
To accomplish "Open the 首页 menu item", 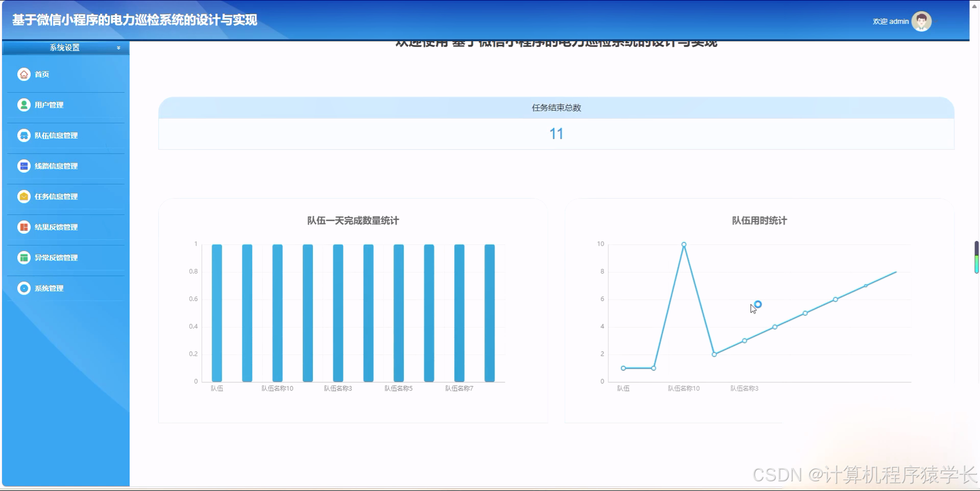I will point(66,75).
